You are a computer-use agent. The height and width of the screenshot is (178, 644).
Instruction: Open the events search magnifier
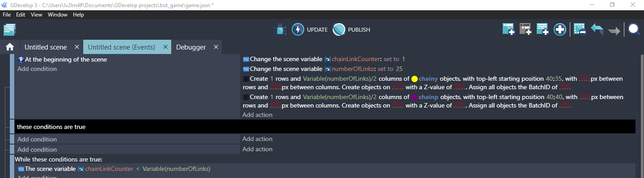coord(634,29)
